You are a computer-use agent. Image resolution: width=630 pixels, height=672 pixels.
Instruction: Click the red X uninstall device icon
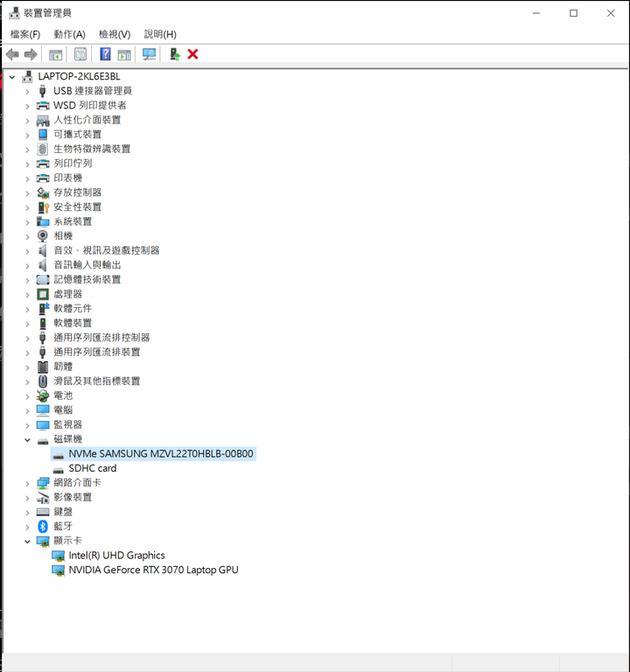192,54
